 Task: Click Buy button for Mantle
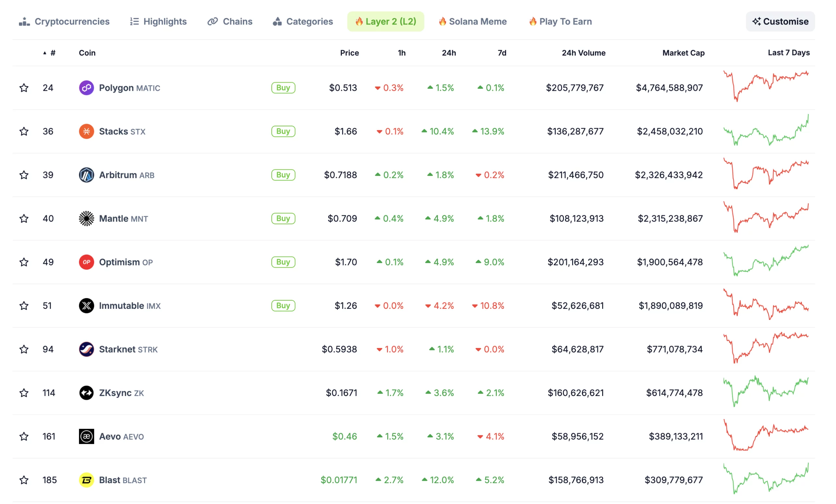(x=283, y=218)
